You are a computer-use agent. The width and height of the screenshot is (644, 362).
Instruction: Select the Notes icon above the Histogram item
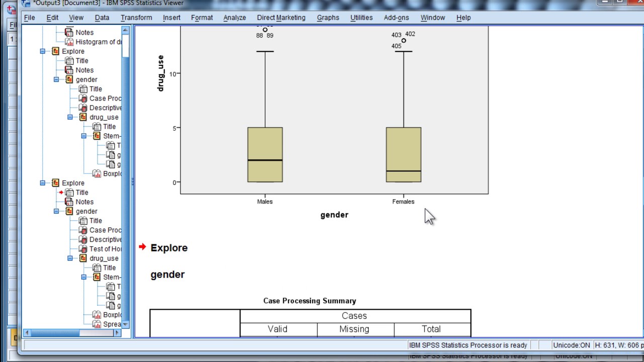(69, 32)
